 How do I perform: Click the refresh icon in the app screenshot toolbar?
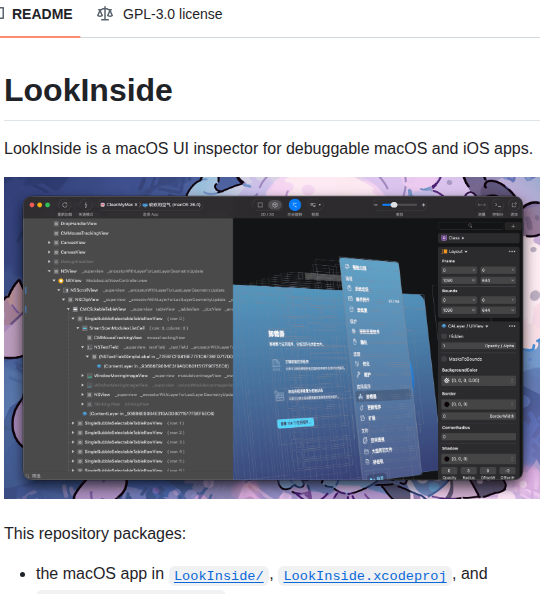tap(65, 205)
